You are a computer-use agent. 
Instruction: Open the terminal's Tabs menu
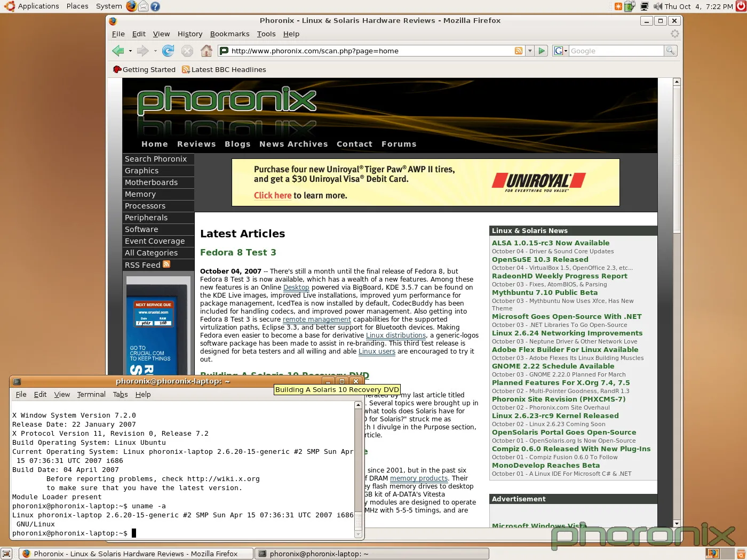[120, 394]
